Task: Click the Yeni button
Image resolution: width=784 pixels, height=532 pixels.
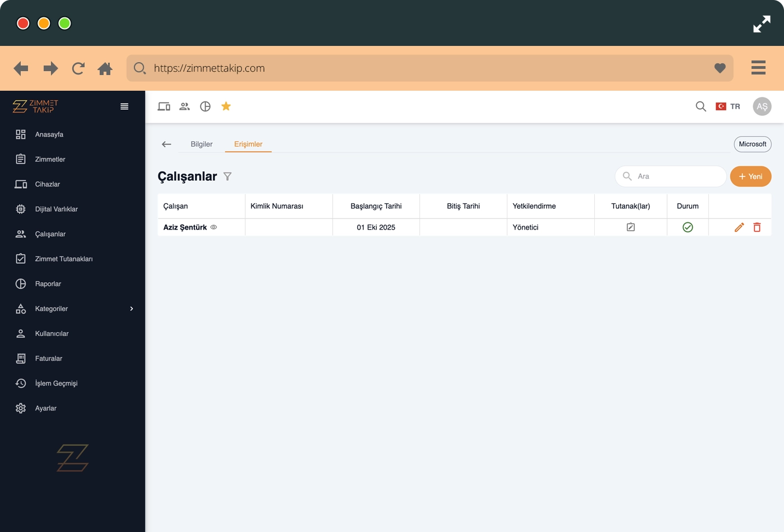Action: pos(751,176)
